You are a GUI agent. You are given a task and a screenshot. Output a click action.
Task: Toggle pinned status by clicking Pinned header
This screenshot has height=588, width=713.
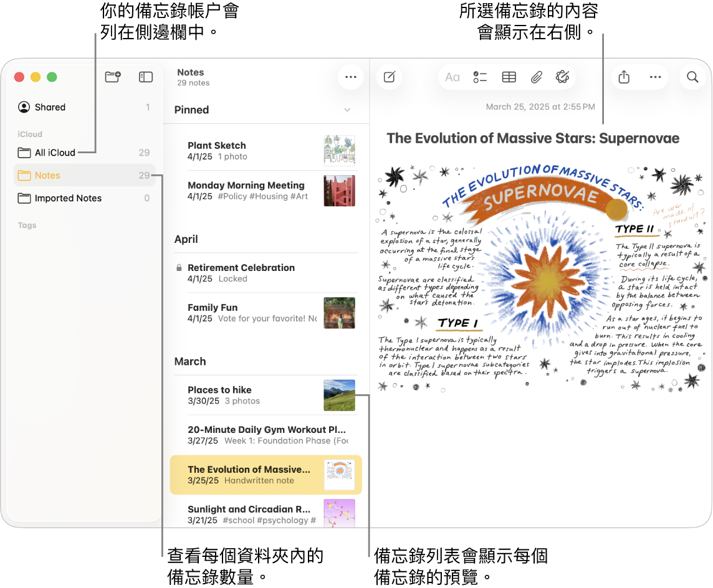pos(191,110)
